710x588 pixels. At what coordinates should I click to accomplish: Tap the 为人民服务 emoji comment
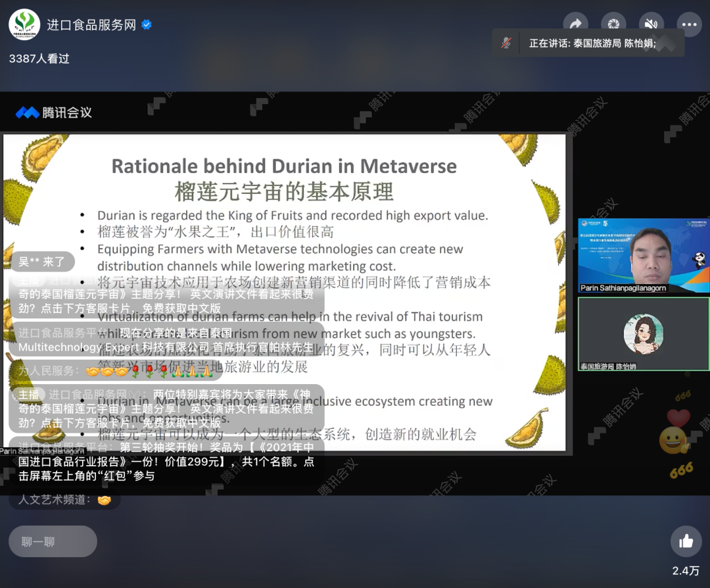click(116, 371)
